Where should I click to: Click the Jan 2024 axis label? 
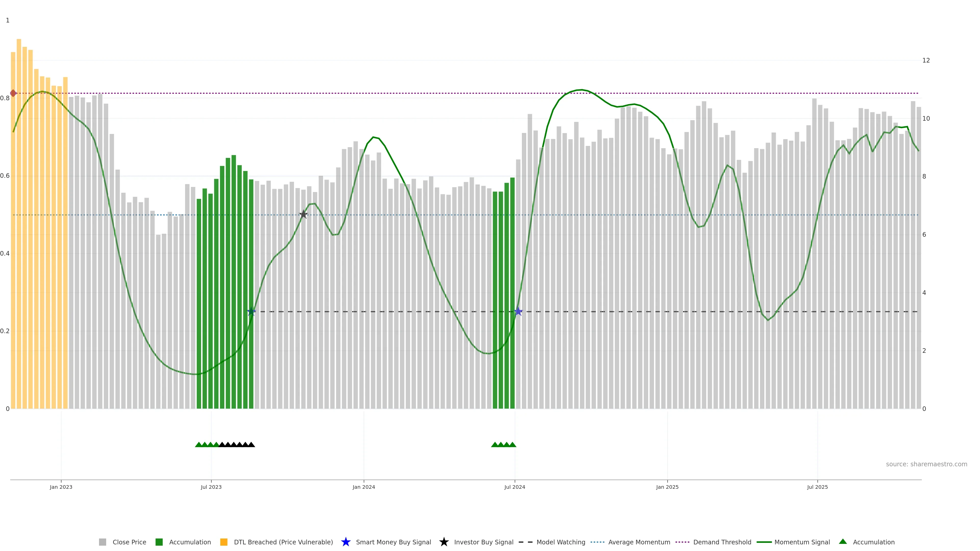363,487
